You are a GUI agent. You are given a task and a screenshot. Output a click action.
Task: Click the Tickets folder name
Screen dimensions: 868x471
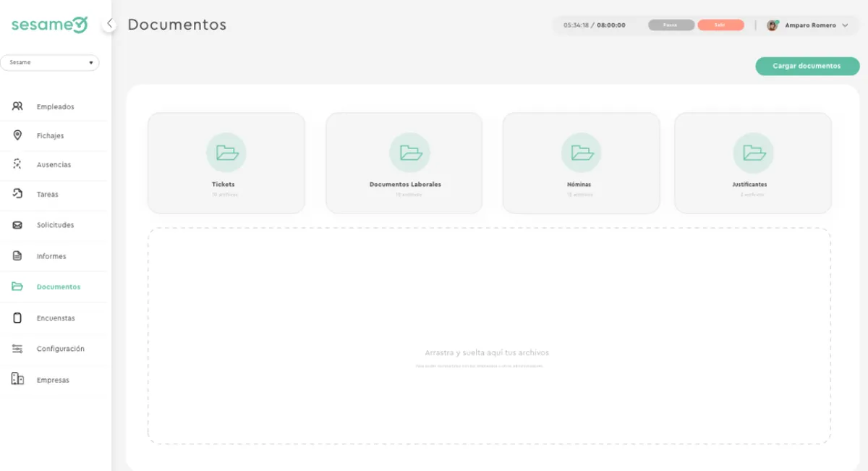pos(224,184)
